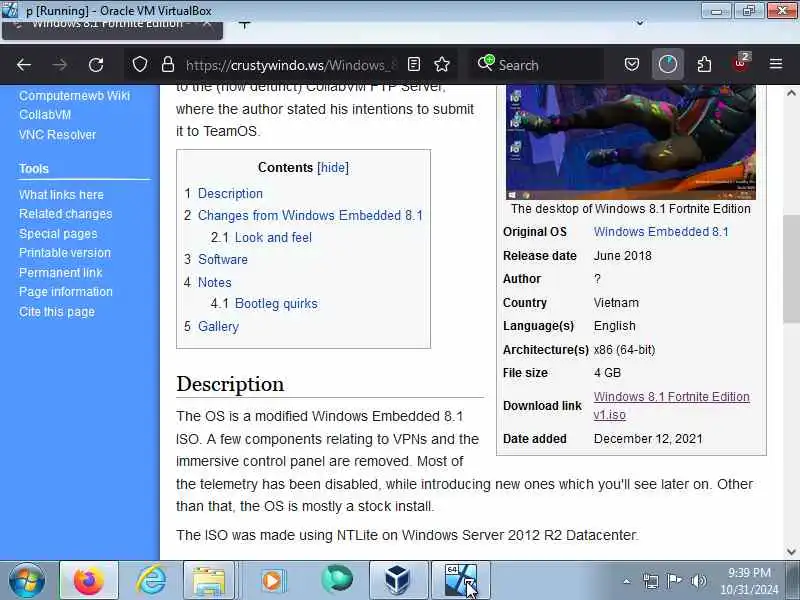Open the volume speaker tray icon
This screenshot has height=600, width=800.
point(698,581)
